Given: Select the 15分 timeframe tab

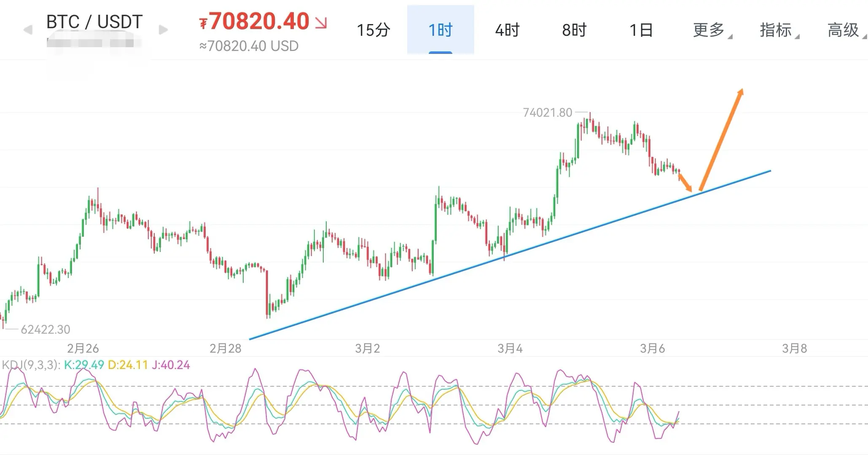Looking at the screenshot, I should click(373, 30).
